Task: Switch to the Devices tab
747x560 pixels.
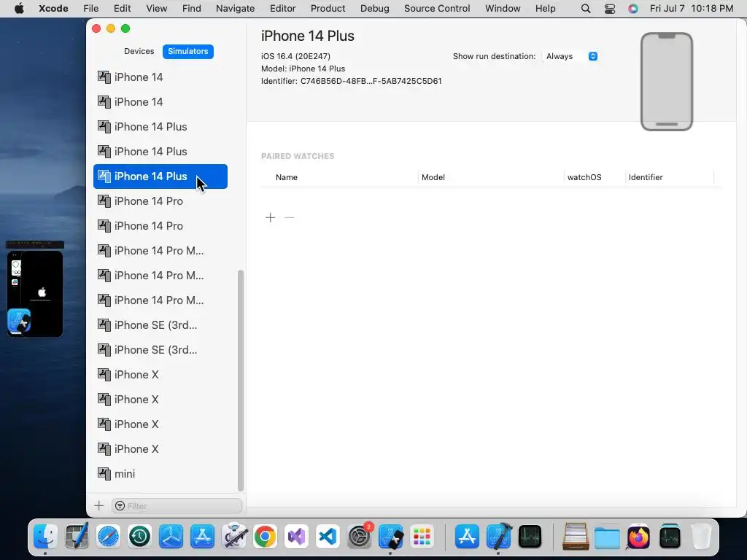Action: [139, 52]
